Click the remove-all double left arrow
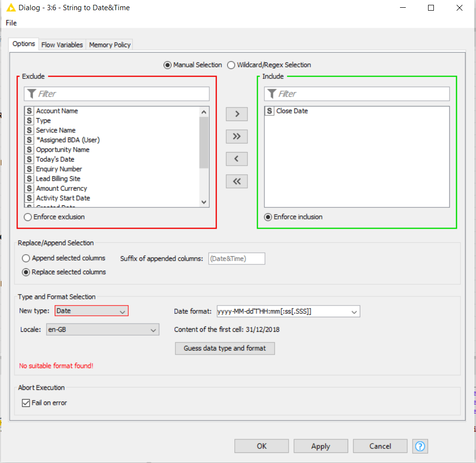The image size is (476, 463). [237, 182]
